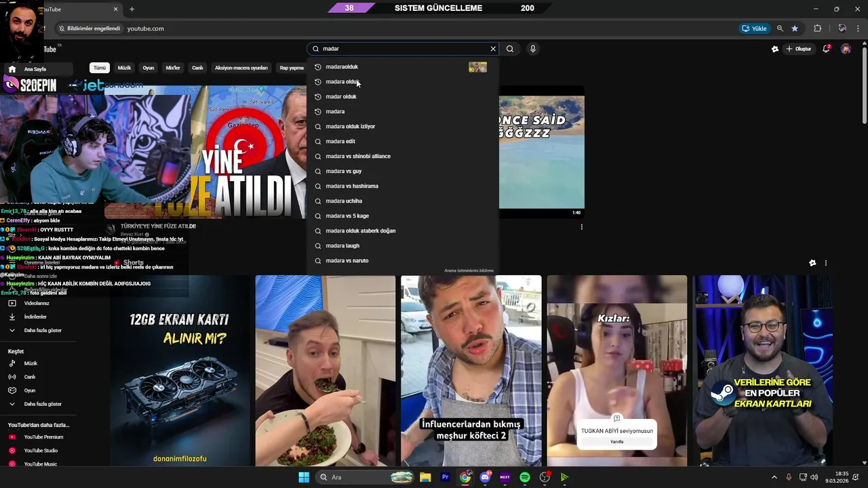Select suggestion "madara olduk" with history icon
Image resolution: width=868 pixels, height=488 pixels.
(403, 81)
